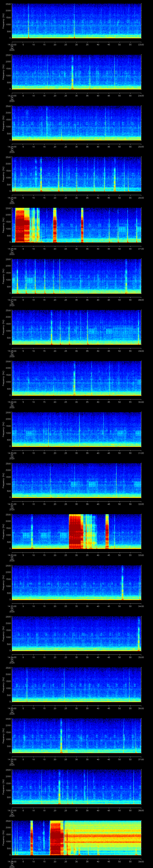
Task: Click the 14:25:00 start time label
Action: tap(12, 198)
